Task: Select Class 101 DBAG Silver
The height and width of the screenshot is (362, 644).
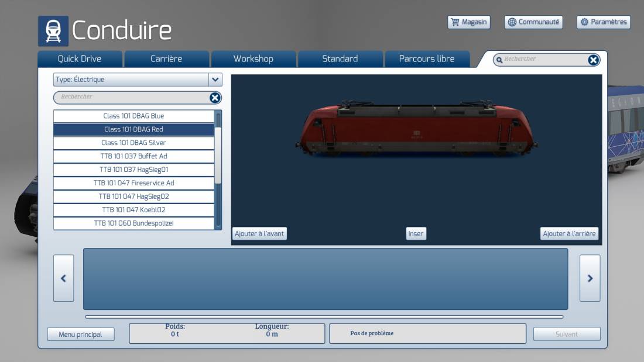Action: point(133,143)
